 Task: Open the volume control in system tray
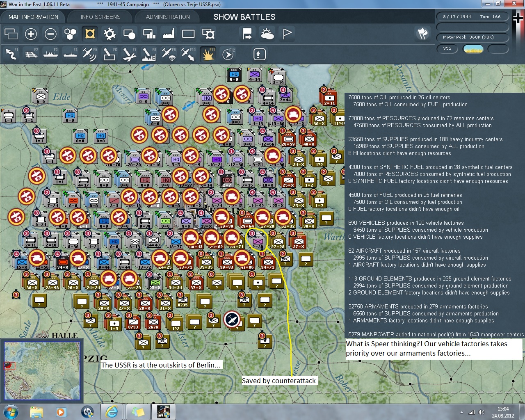click(481, 412)
